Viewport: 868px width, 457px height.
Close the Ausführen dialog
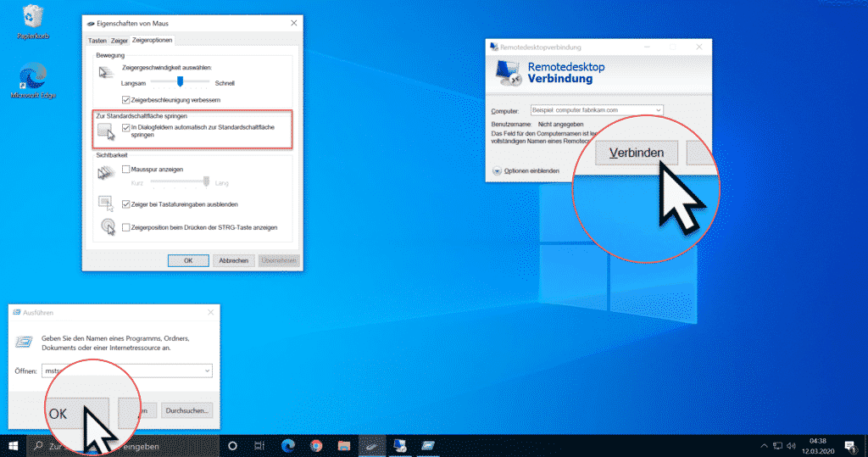[x=211, y=312]
